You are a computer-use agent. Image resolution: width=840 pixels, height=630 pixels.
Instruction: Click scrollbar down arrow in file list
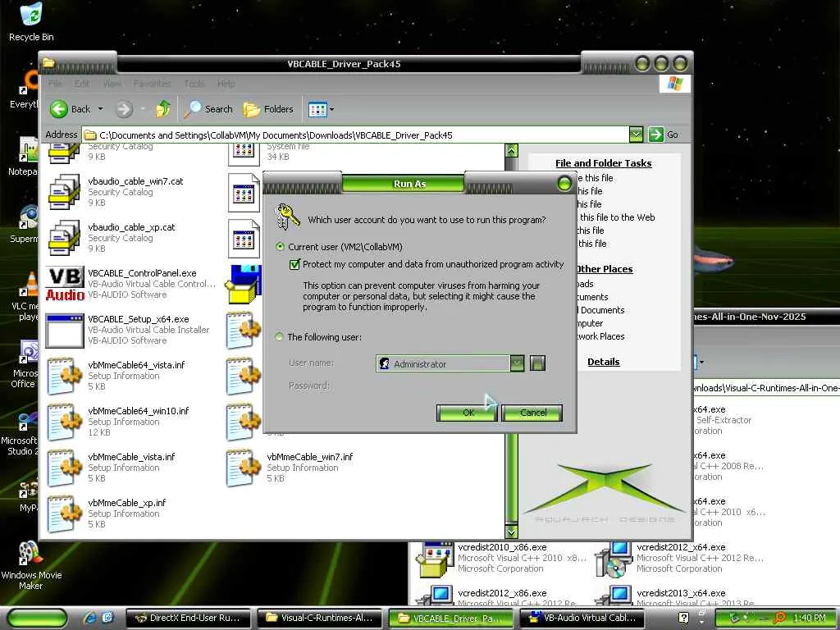[x=512, y=532]
